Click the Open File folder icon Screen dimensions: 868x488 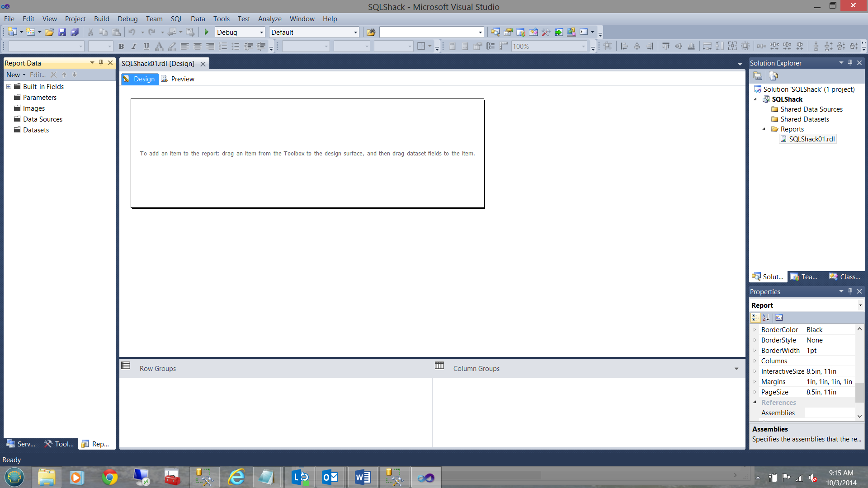[49, 32]
